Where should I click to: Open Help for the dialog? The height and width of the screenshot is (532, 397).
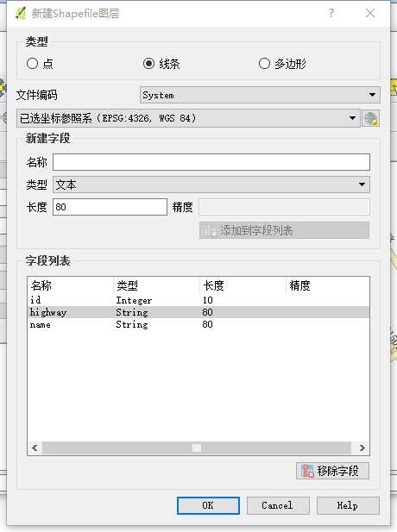[x=348, y=505]
